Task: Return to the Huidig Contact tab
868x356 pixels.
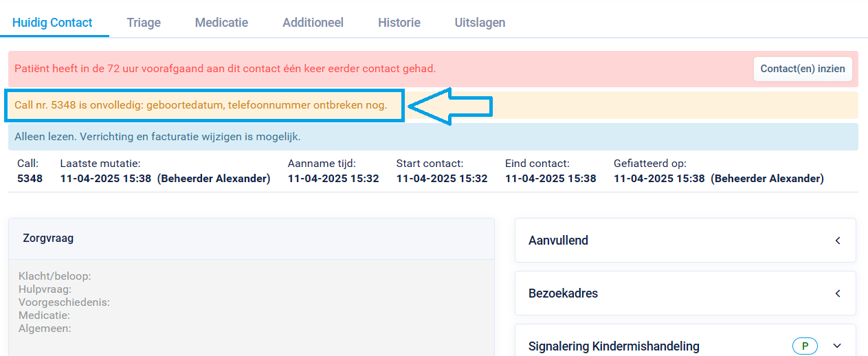Action: pyautogui.click(x=52, y=22)
